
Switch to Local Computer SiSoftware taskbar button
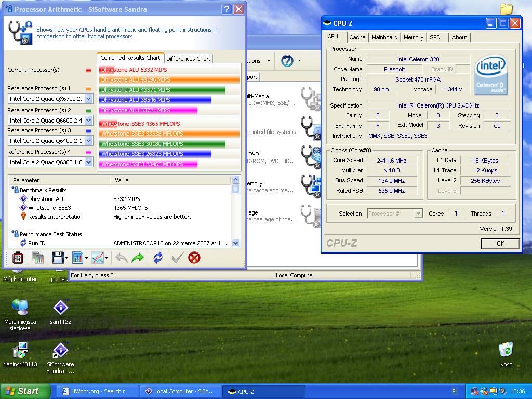pos(180,391)
